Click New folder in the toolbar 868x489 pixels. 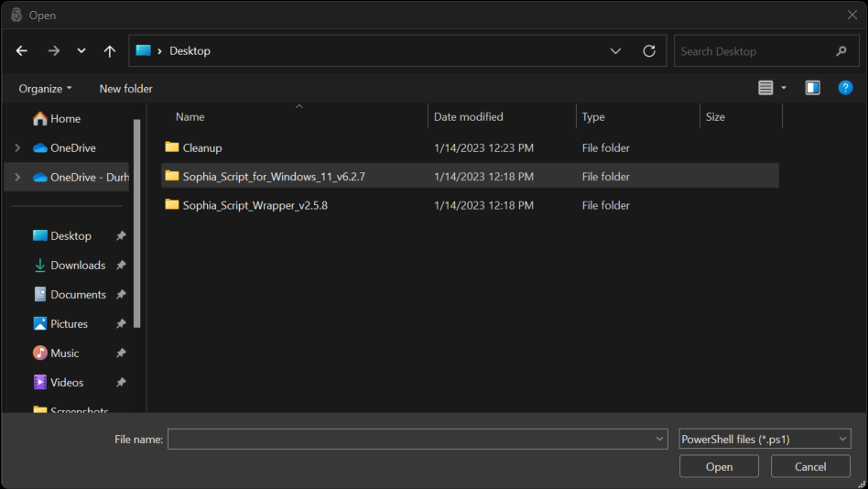coord(125,89)
